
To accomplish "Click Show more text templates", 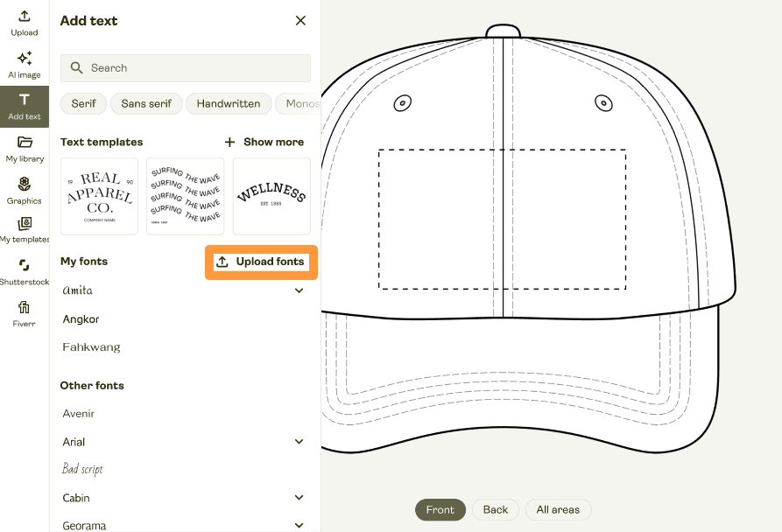I will tap(273, 142).
